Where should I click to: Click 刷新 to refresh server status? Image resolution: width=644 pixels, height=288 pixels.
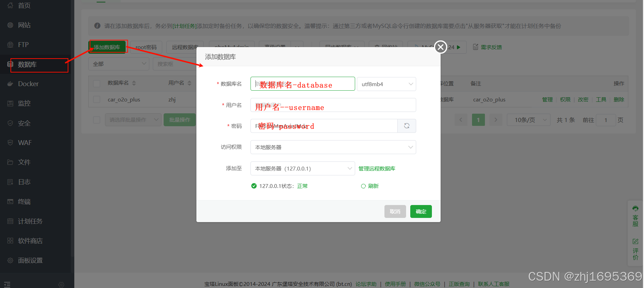click(x=370, y=186)
